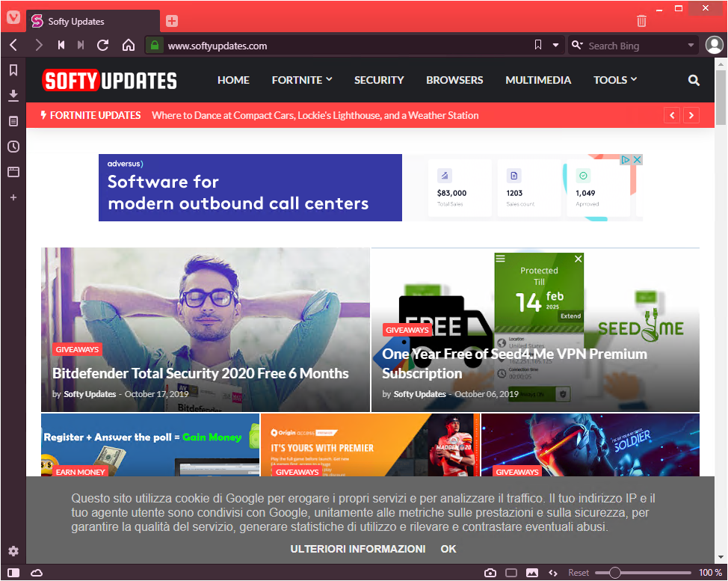
Task: Add a web panel with plus
Action: [13, 197]
